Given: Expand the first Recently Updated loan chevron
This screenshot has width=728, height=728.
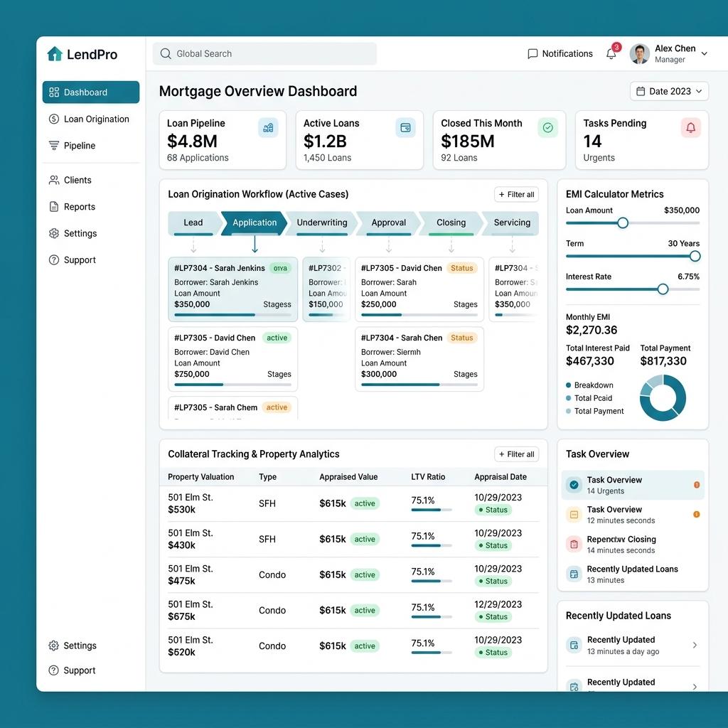Looking at the screenshot, I should (695, 646).
